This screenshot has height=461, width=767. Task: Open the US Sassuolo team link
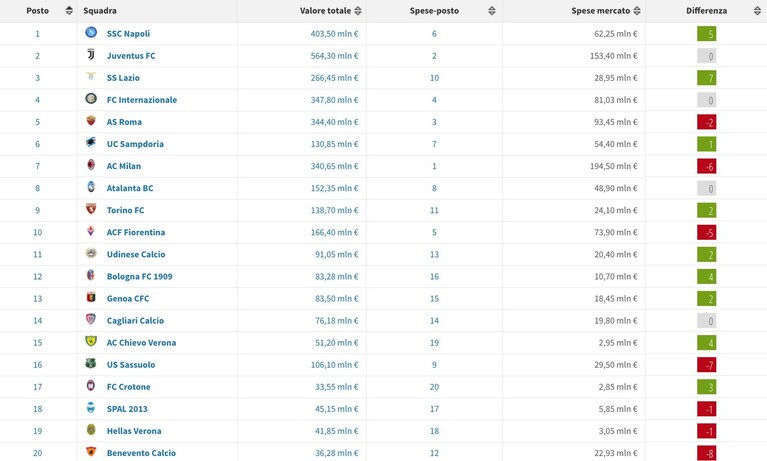pos(131,365)
